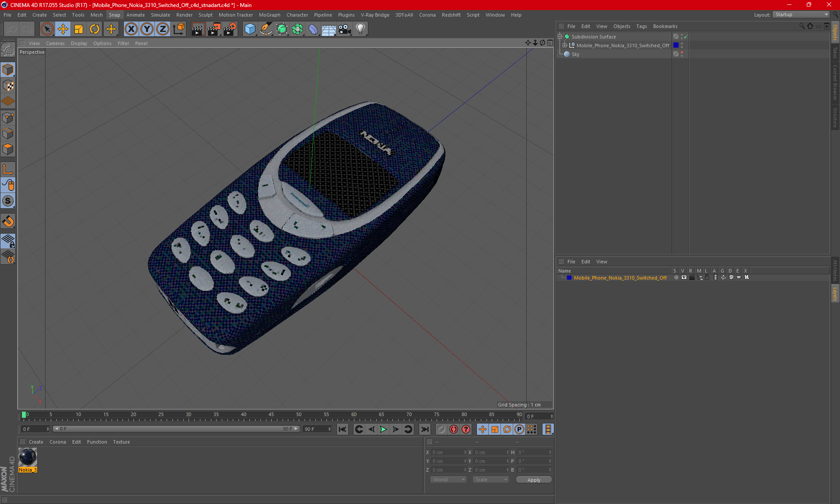This screenshot has width=840, height=504.
Task: Collapse the Subdivision Surface tree item
Action: (x=560, y=37)
